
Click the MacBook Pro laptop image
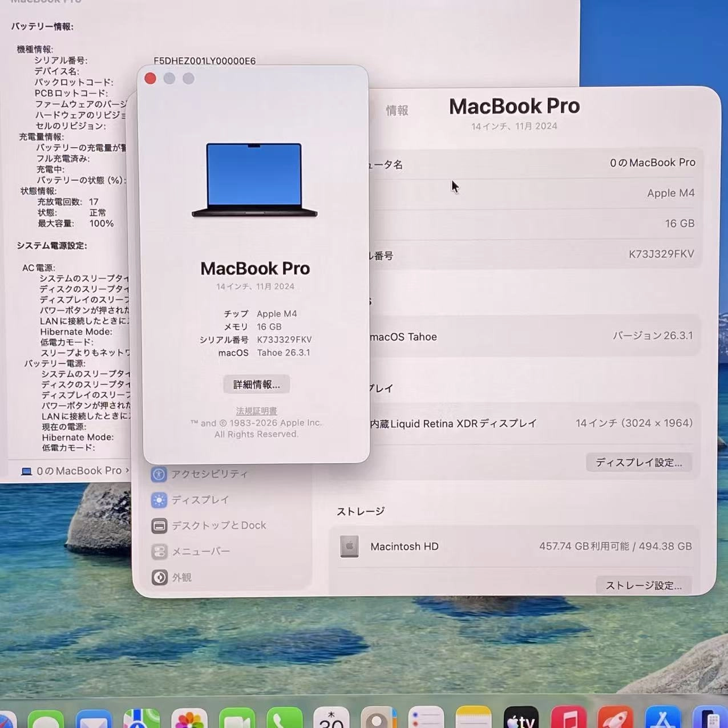point(254,180)
